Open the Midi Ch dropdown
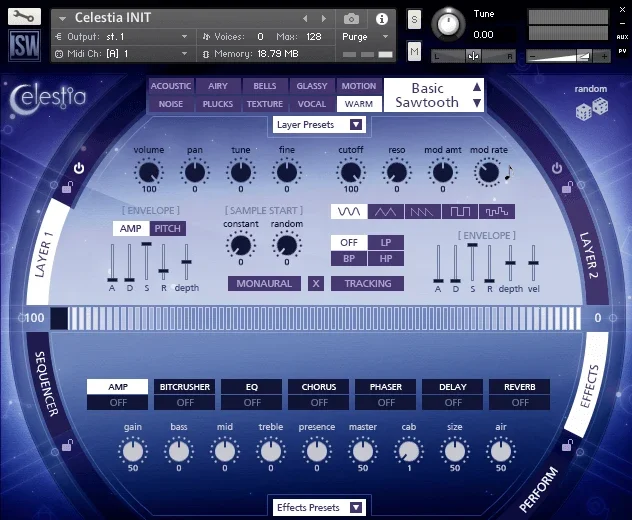Viewport: 632px width, 520px height. pyautogui.click(x=121, y=54)
